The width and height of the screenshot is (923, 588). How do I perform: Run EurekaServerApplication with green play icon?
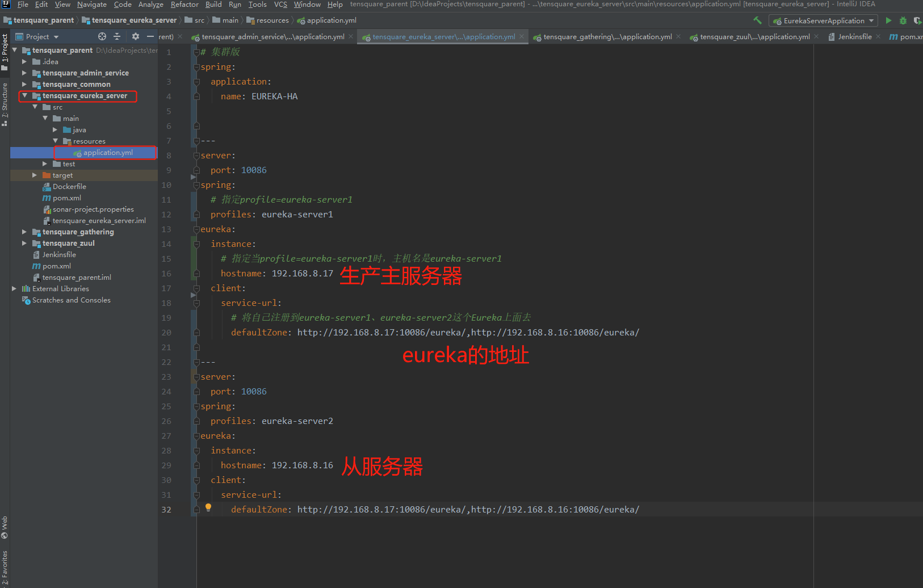point(888,20)
